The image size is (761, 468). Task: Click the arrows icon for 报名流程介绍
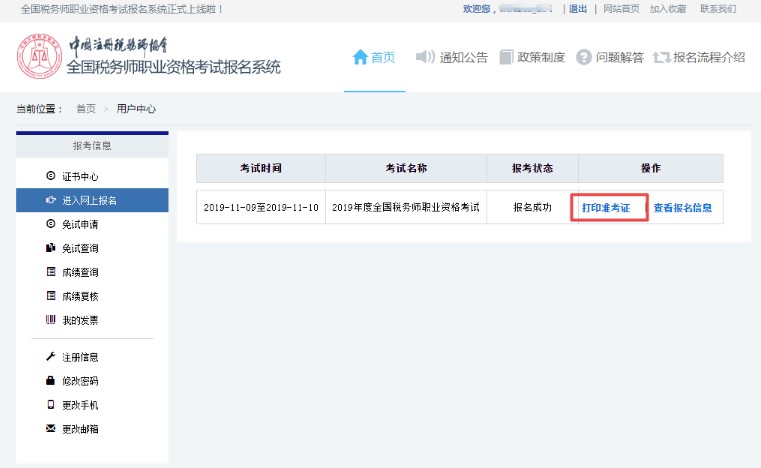(x=661, y=57)
